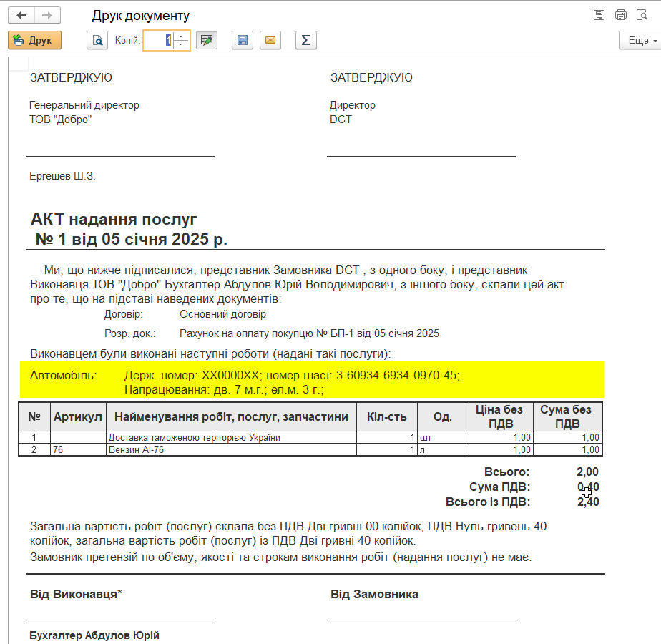The width and height of the screenshot is (661, 644).
Task: Click the ТОВ "Добро" header text
Action: coord(60,119)
